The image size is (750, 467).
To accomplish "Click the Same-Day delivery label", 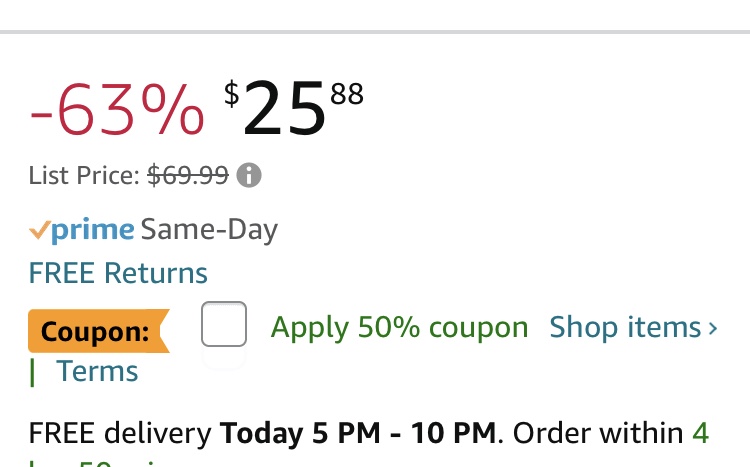I will pos(209,230).
